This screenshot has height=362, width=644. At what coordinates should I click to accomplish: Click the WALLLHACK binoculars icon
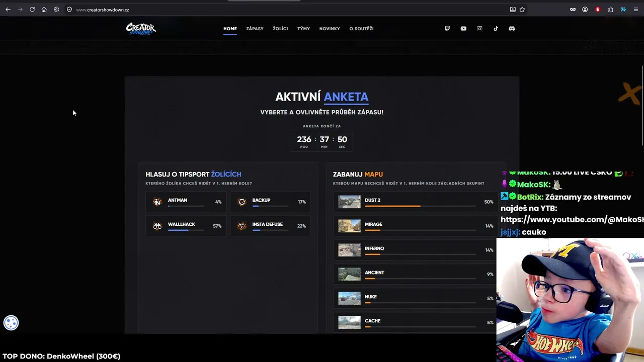[157, 226]
